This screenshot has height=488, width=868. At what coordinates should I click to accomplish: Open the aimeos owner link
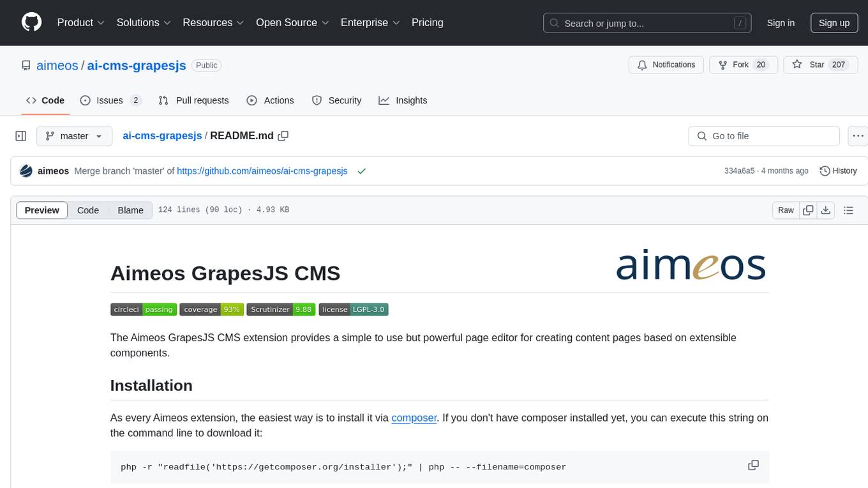point(57,65)
